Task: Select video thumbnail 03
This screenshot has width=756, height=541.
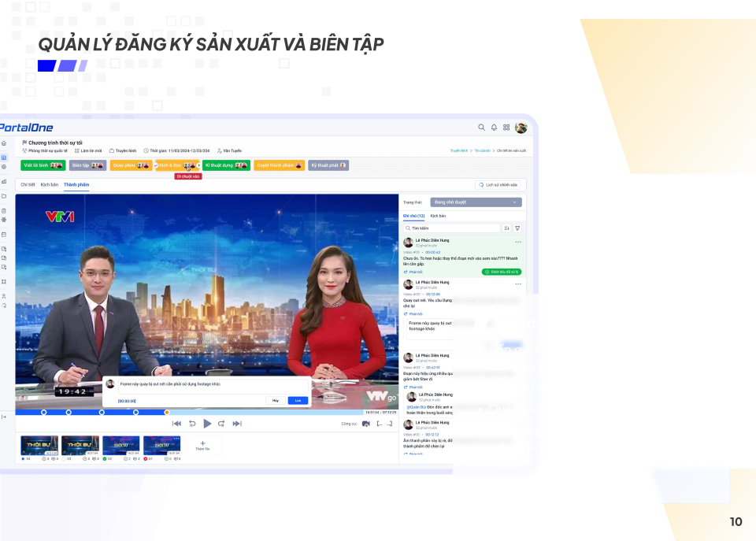Action: tap(80, 446)
